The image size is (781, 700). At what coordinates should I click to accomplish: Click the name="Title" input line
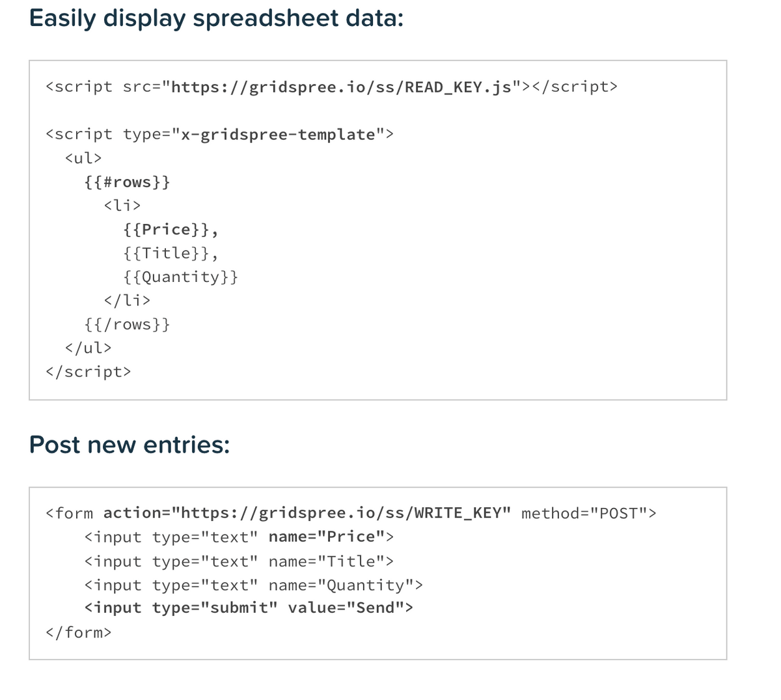pyautogui.click(x=239, y=561)
